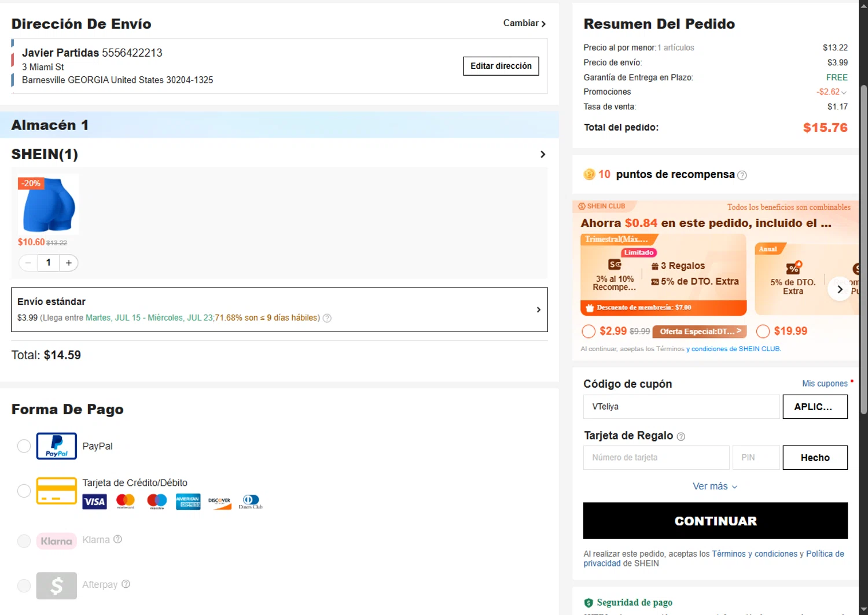Open gift card help icon
The image size is (868, 615).
681,436
